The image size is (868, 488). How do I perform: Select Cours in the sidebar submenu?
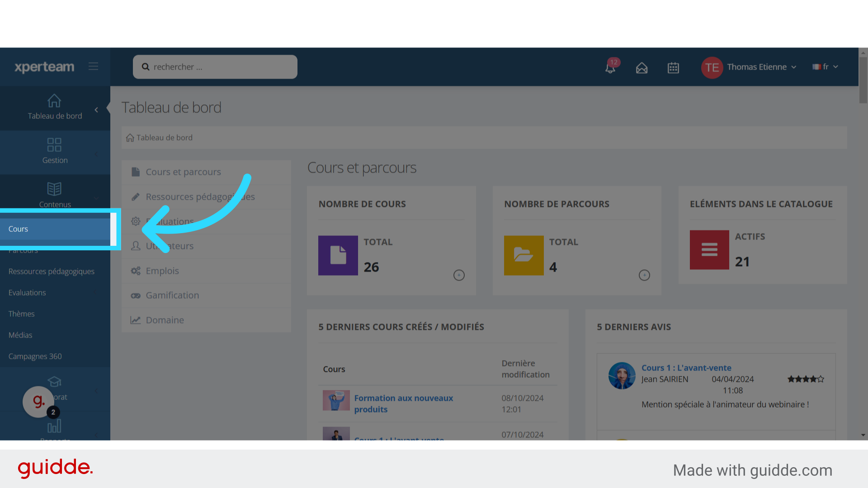click(19, 229)
